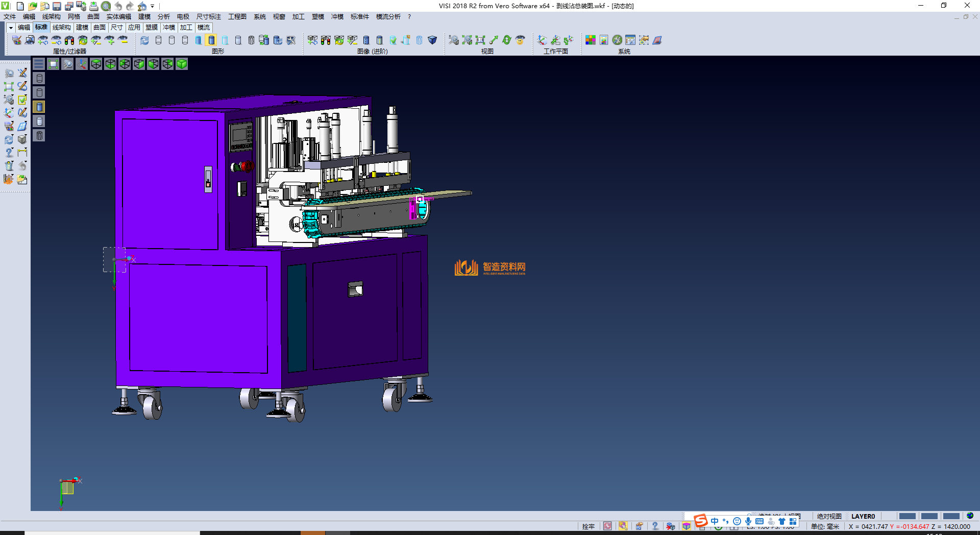Click the first blue swatch beside LAYER0

(x=907, y=516)
